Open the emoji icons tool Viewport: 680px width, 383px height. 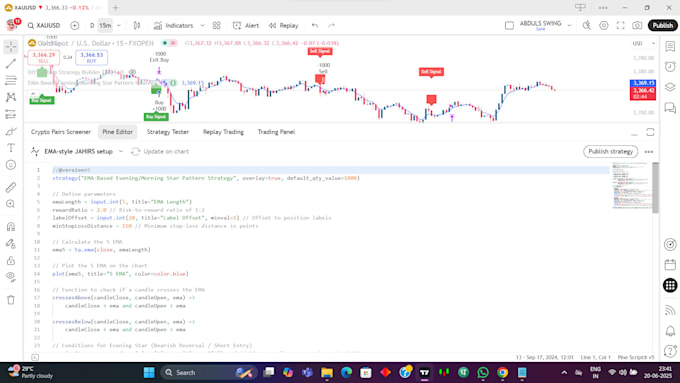(x=11, y=165)
